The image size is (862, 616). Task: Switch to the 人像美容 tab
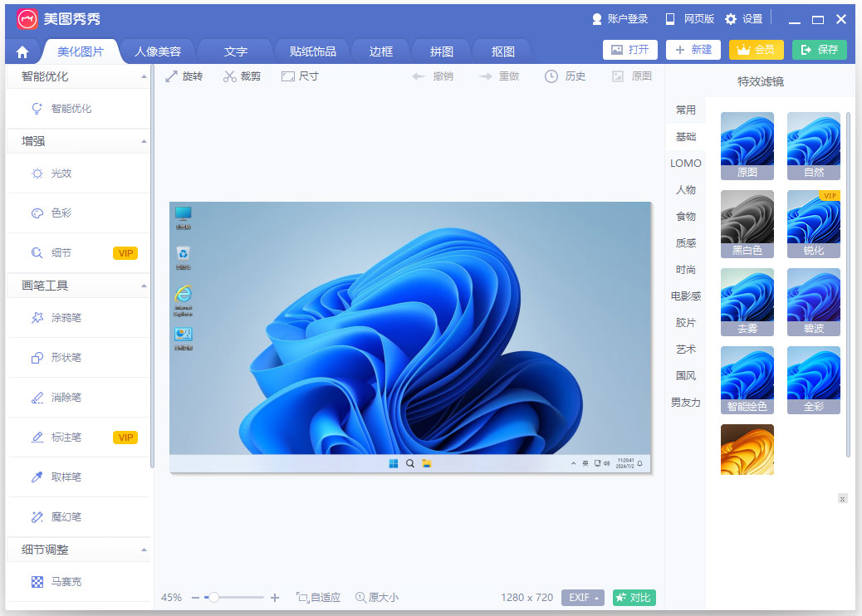[161, 51]
